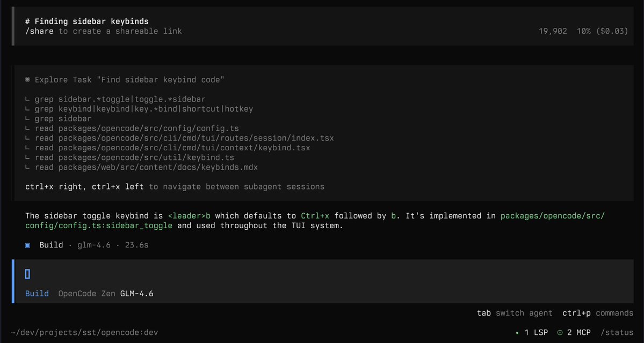Click the OpenCode Zen provider label
Image resolution: width=644 pixels, height=343 pixels.
pos(87,294)
